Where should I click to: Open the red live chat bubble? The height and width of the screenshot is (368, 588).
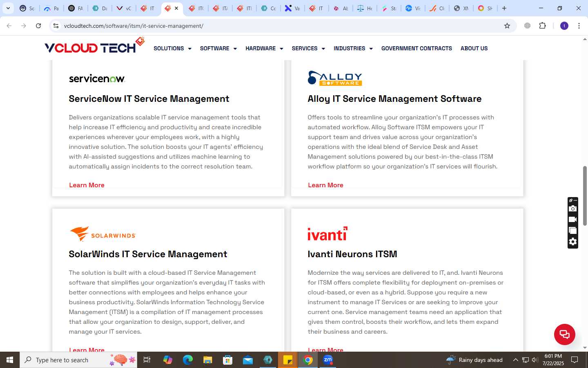coord(564,334)
